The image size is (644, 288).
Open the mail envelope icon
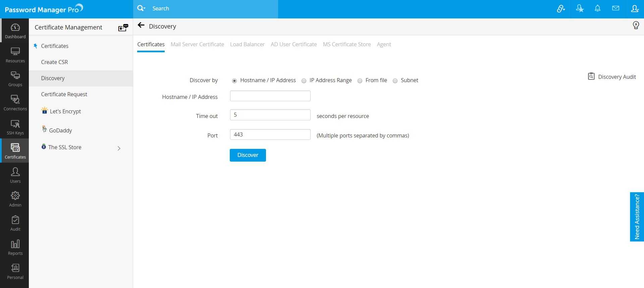(x=615, y=8)
